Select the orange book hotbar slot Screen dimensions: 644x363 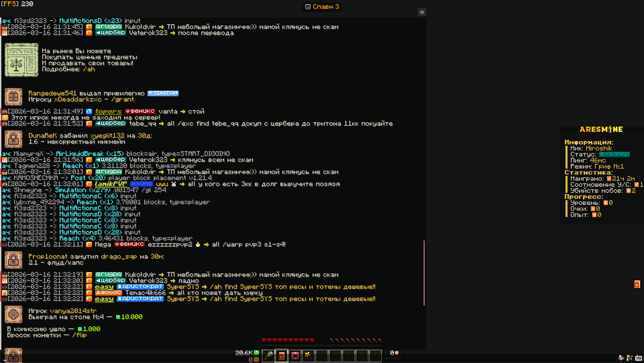(281, 356)
